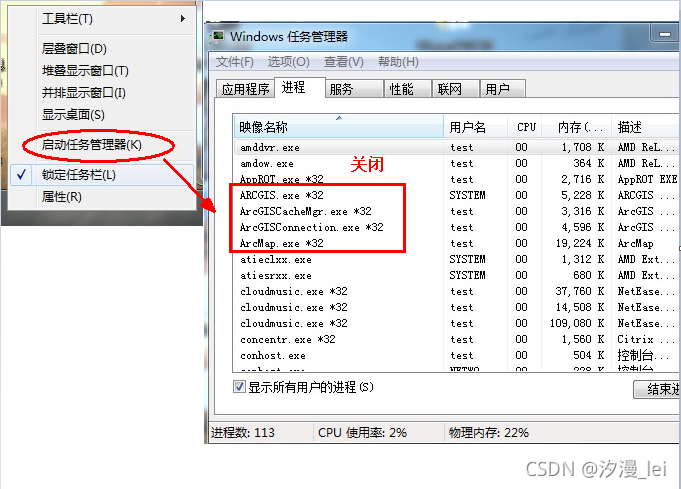Select the conhost.exe process using 504 K

(456, 355)
